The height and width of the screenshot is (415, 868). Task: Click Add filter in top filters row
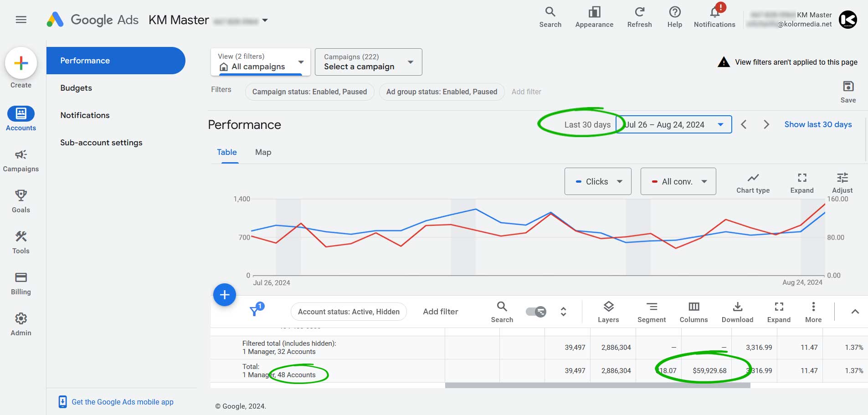(526, 92)
